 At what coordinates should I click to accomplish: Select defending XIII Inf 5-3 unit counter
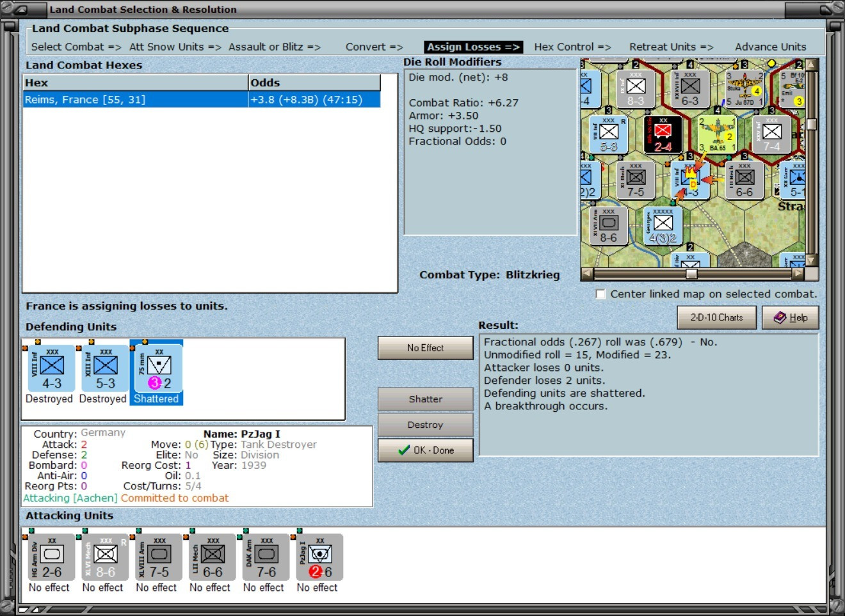(105, 368)
